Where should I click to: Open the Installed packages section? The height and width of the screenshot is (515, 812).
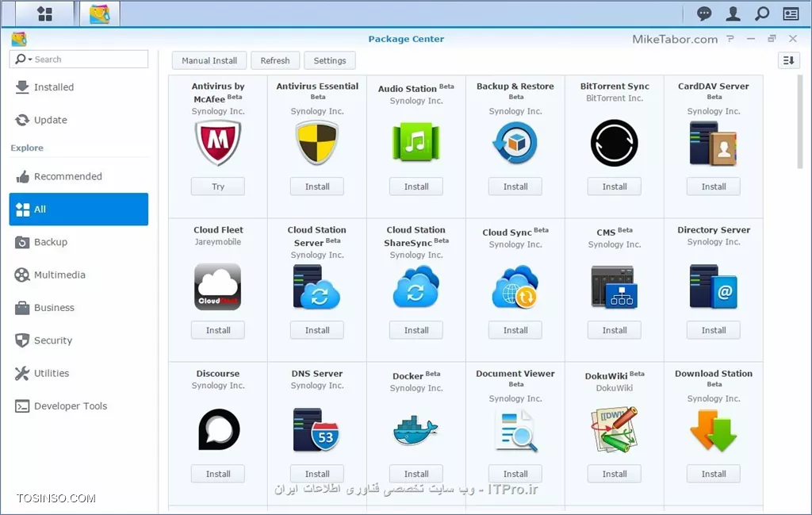(x=79, y=87)
